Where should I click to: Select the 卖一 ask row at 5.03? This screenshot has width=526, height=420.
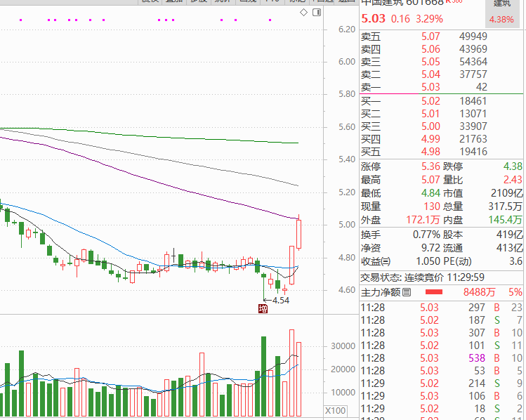(442, 87)
